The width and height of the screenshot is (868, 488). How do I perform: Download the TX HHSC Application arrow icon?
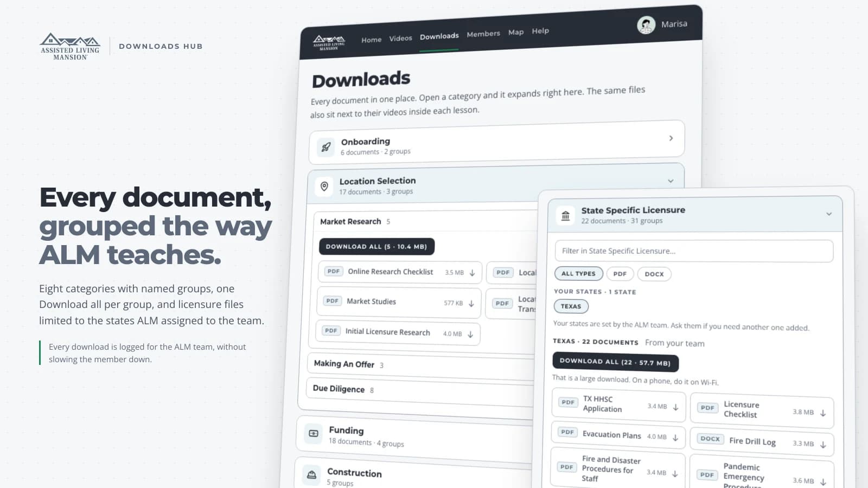coord(675,407)
